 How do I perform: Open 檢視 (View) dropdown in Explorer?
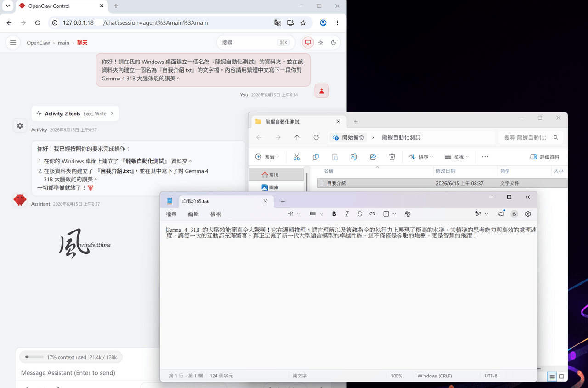(x=457, y=157)
